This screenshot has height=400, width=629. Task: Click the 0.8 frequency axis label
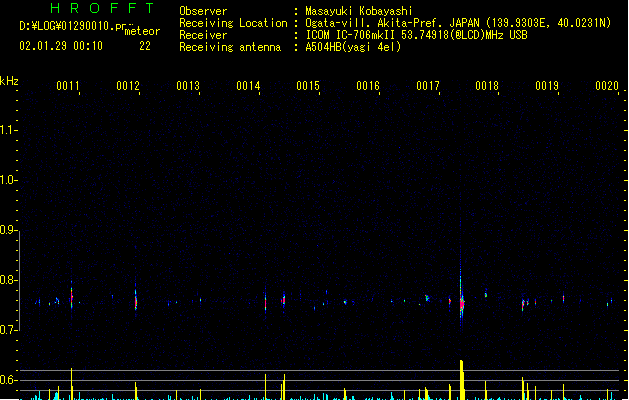[x=8, y=280]
